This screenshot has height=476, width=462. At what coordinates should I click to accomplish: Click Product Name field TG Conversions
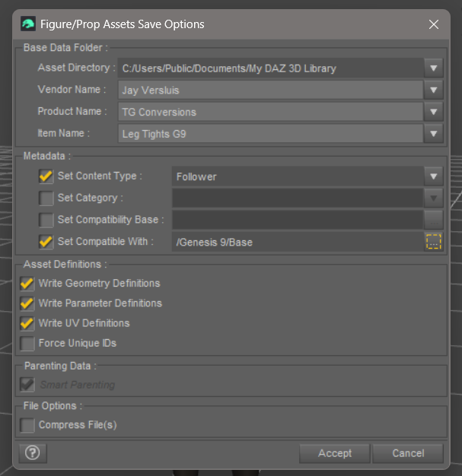click(x=270, y=112)
